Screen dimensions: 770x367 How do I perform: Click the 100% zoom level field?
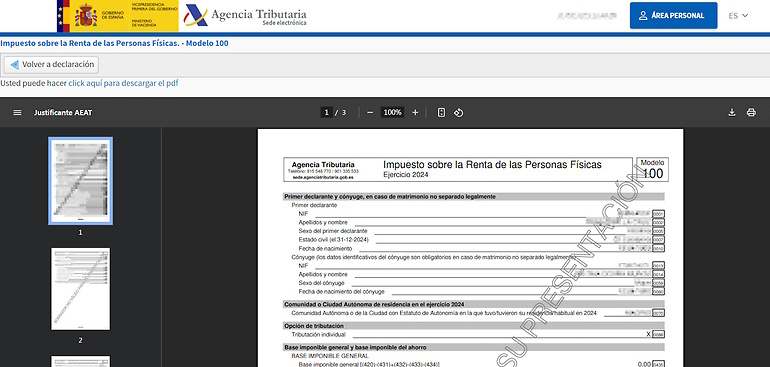click(x=392, y=113)
